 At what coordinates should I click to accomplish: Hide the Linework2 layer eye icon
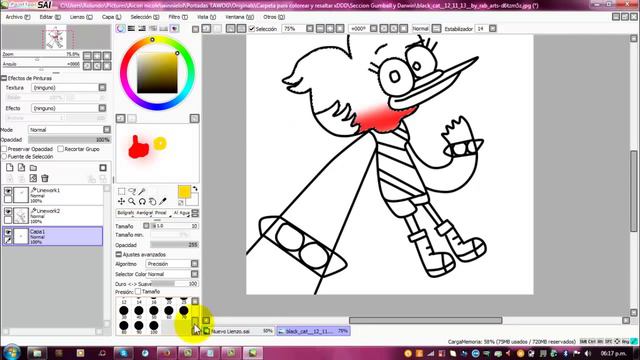pos(8,211)
